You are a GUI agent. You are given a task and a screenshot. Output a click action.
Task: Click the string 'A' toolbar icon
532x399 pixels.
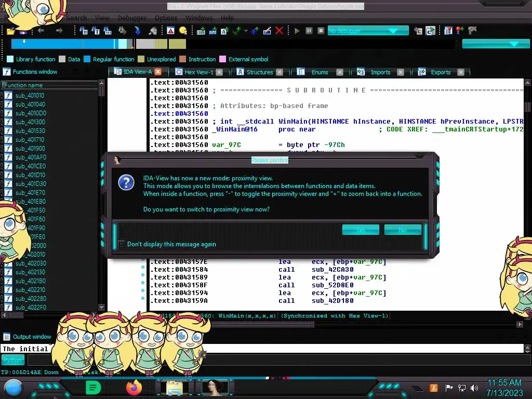click(224, 31)
